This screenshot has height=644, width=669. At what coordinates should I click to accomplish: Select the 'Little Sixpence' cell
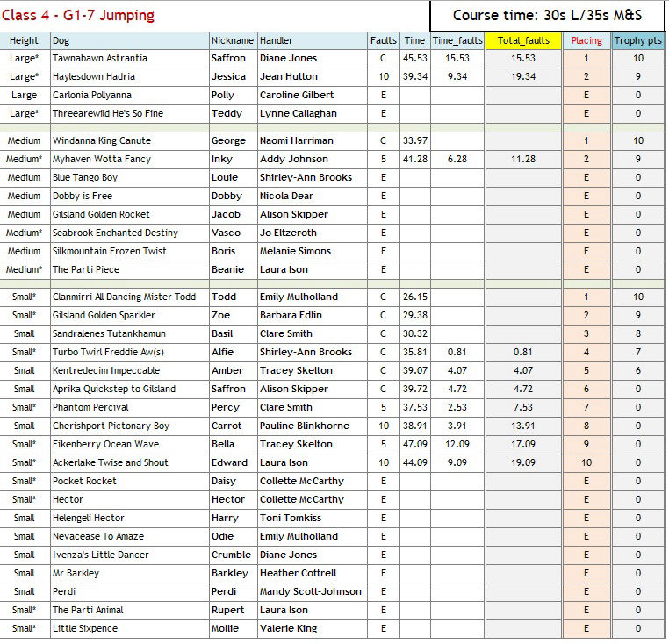(x=130, y=628)
